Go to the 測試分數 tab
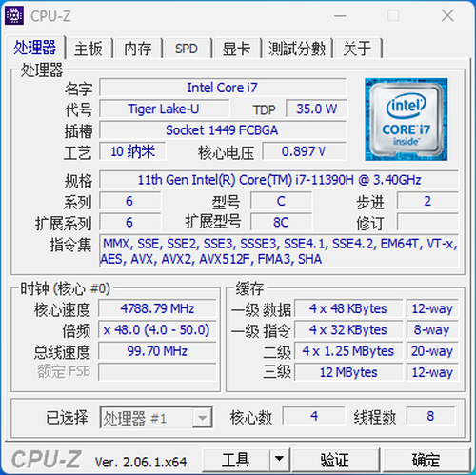The width and height of the screenshot is (476, 475). pos(297,49)
